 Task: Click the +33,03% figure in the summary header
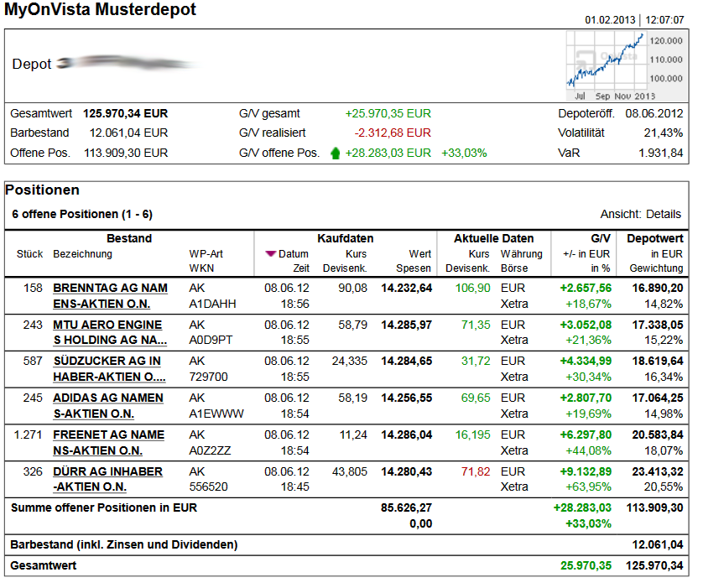click(464, 154)
